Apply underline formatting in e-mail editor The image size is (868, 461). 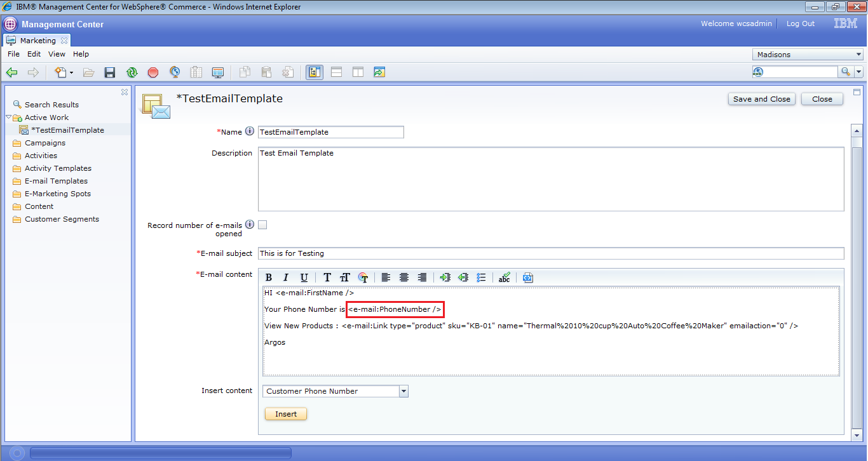(304, 277)
